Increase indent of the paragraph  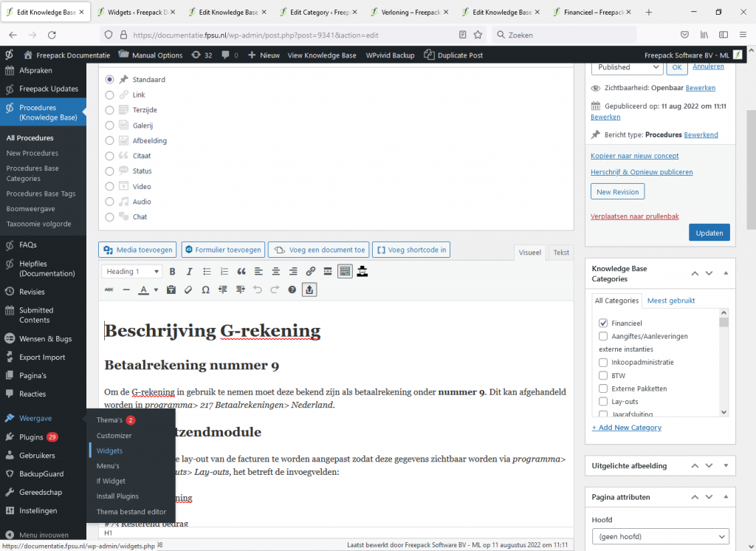240,290
